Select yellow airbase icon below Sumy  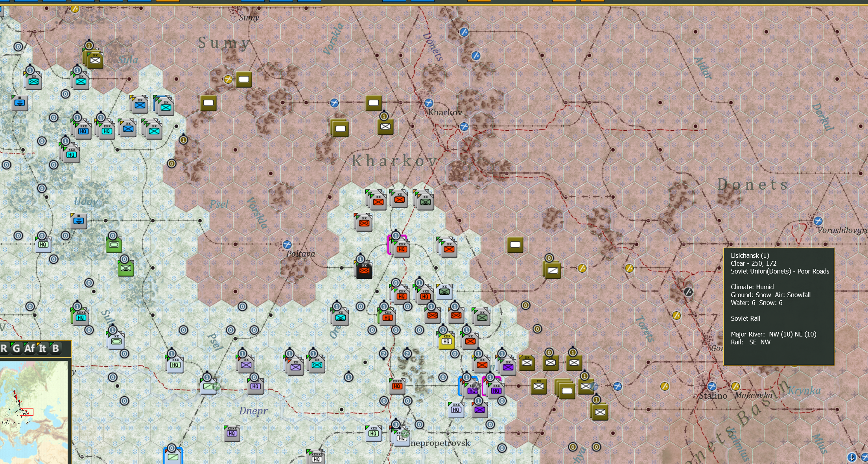pos(228,79)
